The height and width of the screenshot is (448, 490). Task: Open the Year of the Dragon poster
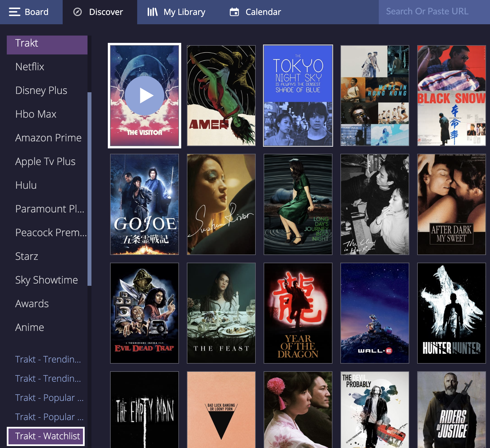(x=298, y=313)
